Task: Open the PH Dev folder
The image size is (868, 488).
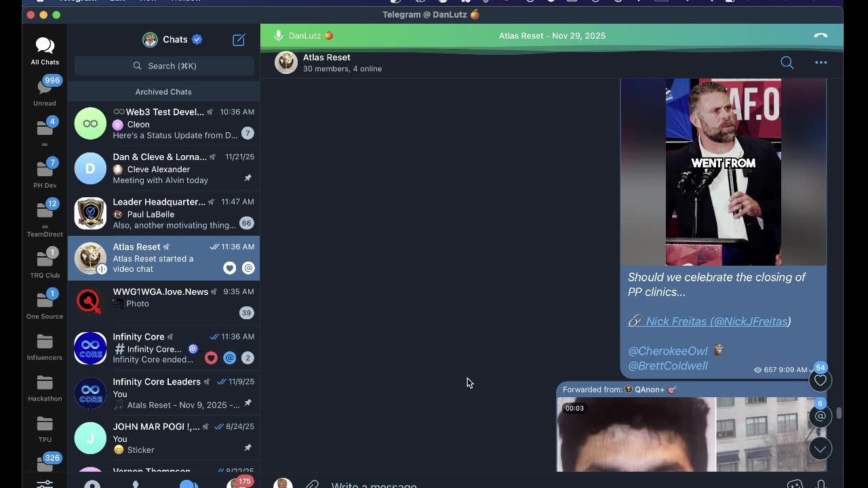Action: coord(45,174)
